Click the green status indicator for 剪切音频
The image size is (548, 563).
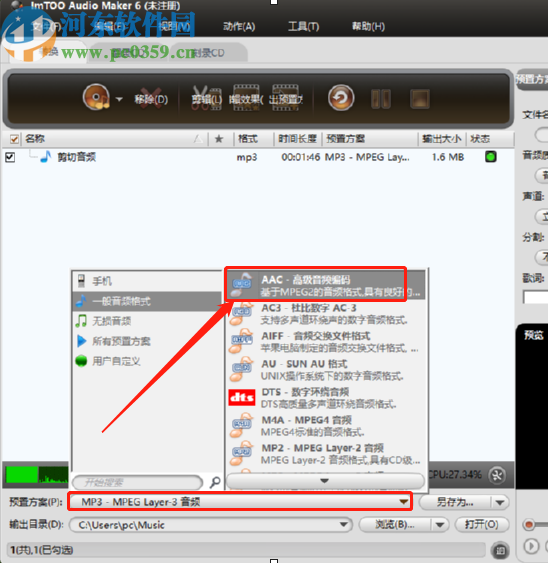pos(491,157)
